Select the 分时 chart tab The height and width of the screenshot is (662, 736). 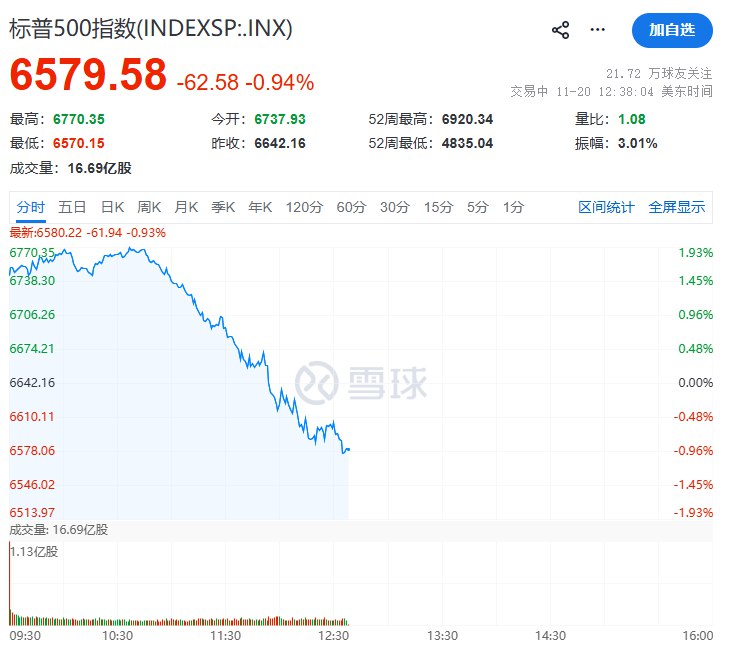pos(31,207)
